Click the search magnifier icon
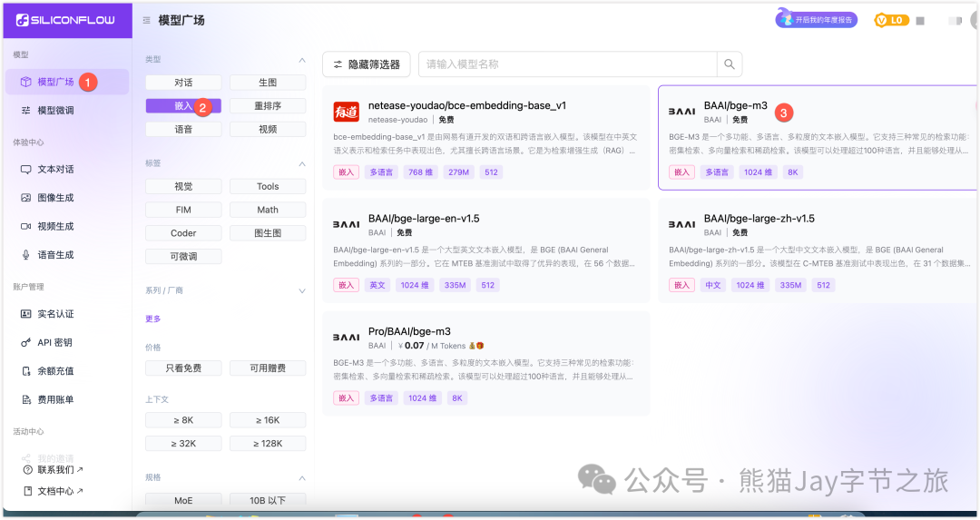980x520 pixels. [730, 64]
